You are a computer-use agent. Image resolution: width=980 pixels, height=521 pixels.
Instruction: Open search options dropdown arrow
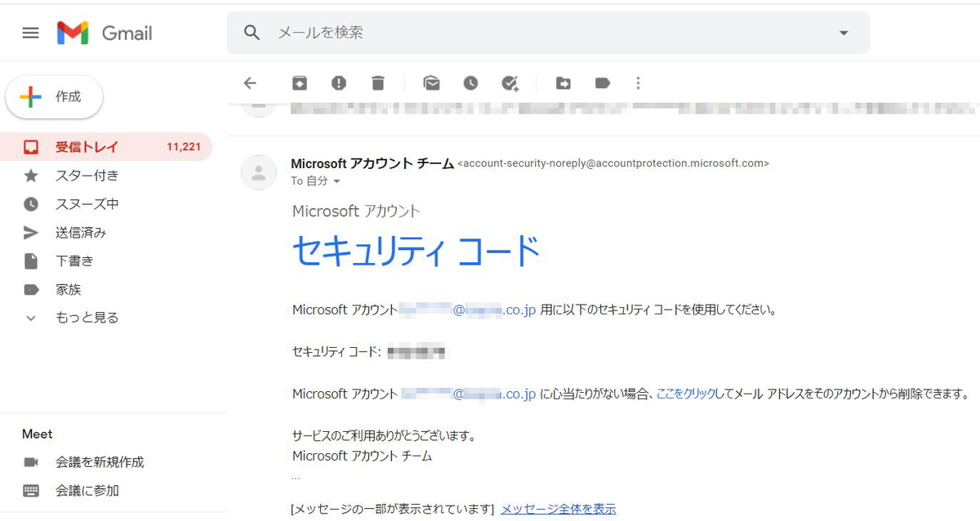pos(844,33)
